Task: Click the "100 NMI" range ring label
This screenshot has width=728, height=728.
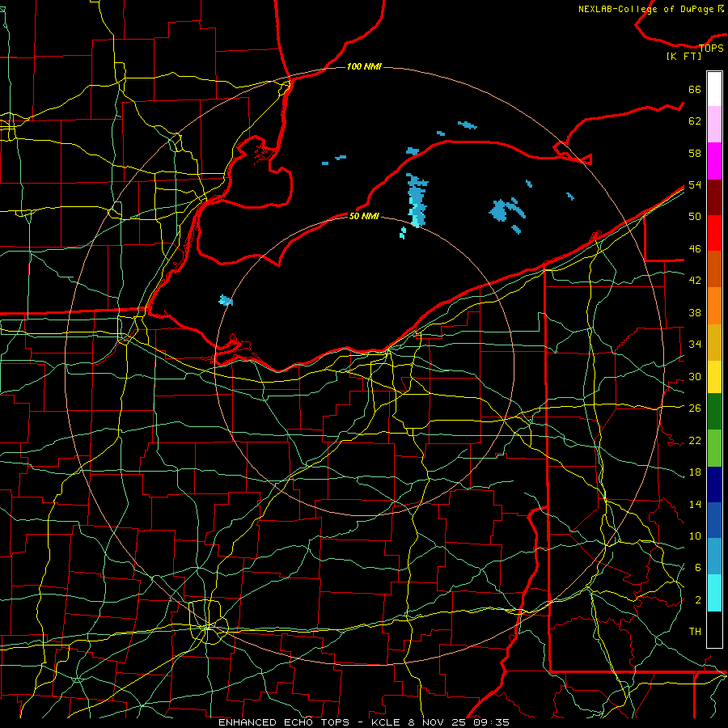Action: (364, 67)
